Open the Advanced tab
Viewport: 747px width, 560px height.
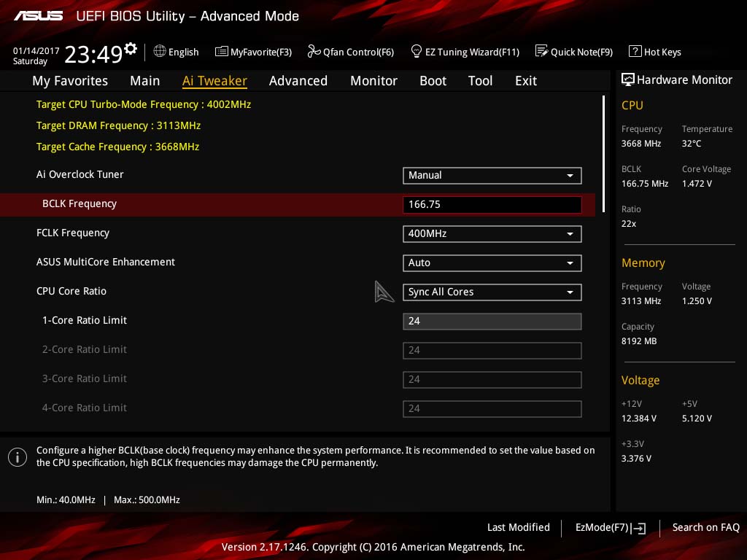298,81
